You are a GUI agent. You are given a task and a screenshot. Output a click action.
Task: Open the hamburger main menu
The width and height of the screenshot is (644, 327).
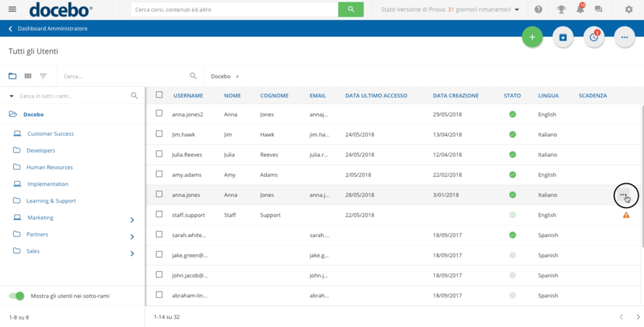click(12, 9)
